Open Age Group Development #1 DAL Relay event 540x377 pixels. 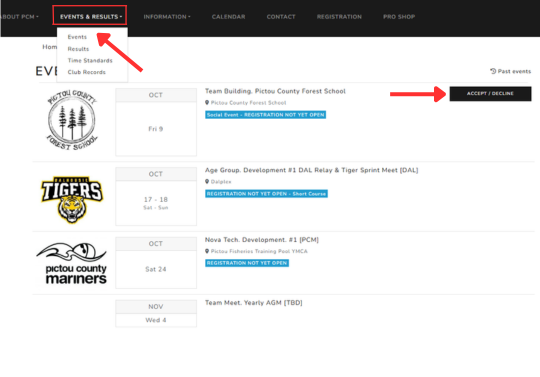311,170
